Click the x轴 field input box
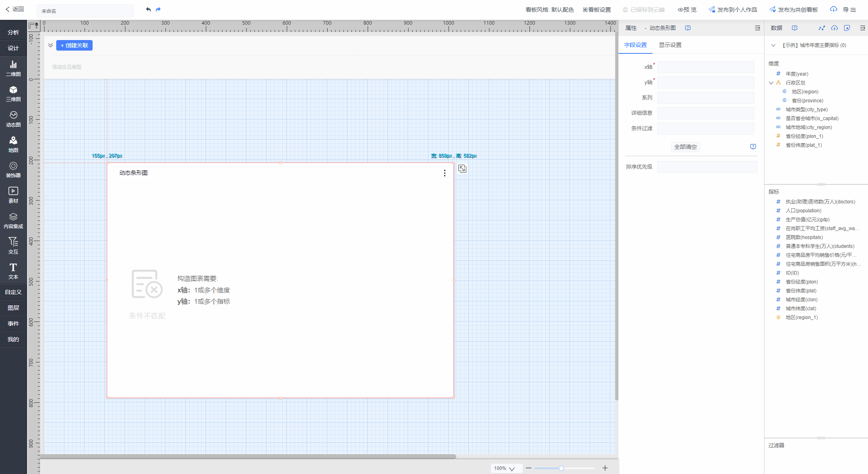 705,67
